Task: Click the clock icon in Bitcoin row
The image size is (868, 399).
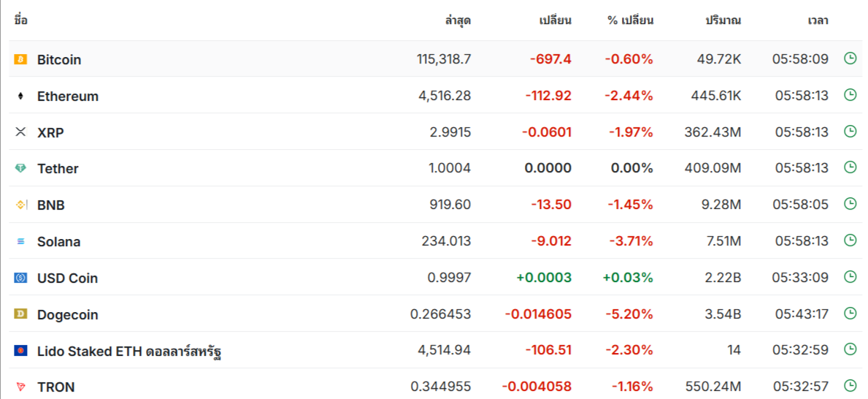Action: click(x=850, y=58)
